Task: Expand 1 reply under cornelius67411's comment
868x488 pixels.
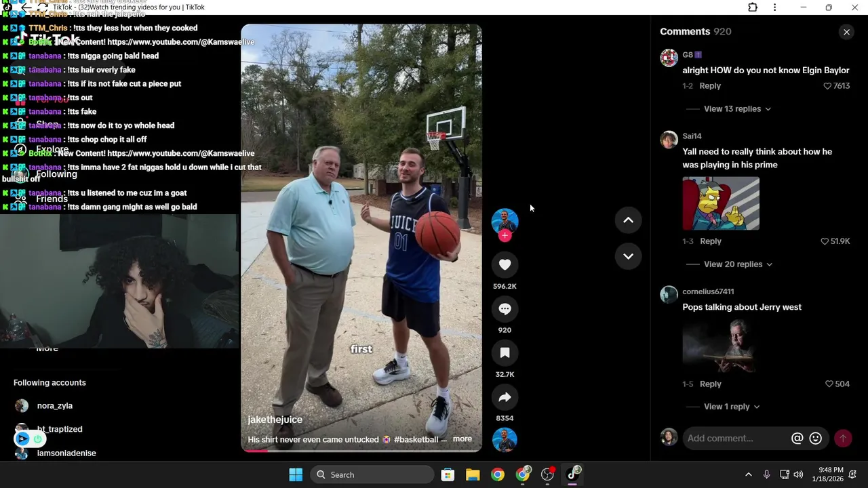Action: 732,407
